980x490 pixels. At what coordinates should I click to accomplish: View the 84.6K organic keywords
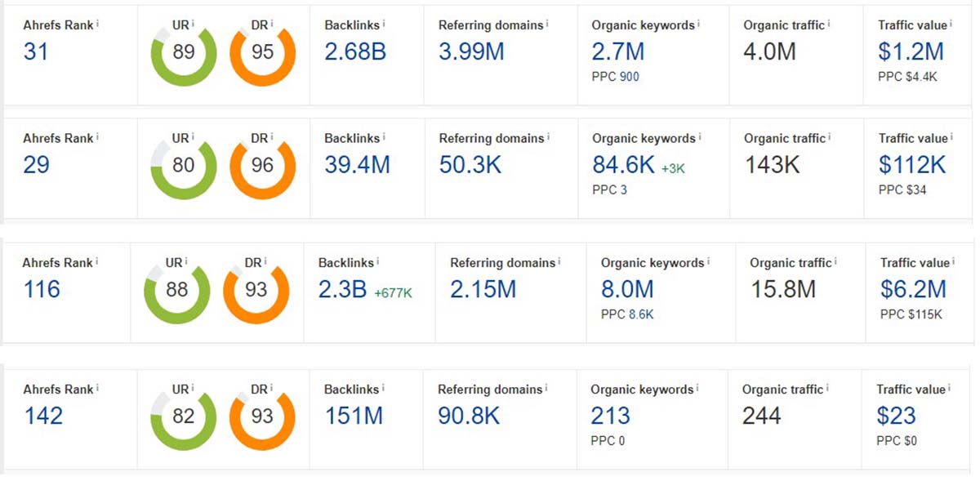[x=624, y=166]
